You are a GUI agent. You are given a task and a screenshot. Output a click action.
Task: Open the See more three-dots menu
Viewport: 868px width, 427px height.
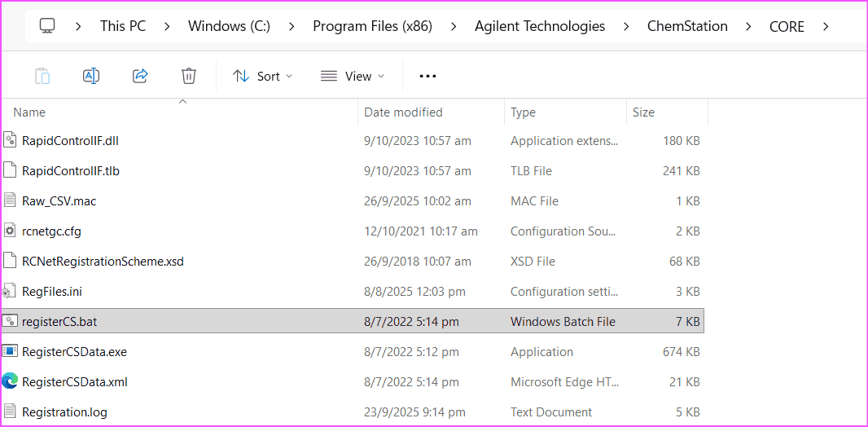pos(428,77)
